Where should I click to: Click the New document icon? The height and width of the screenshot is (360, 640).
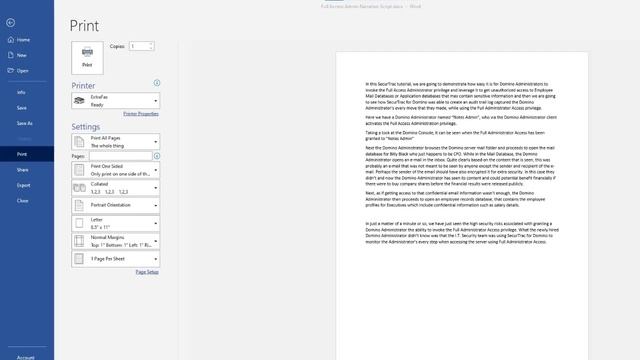tap(11, 55)
